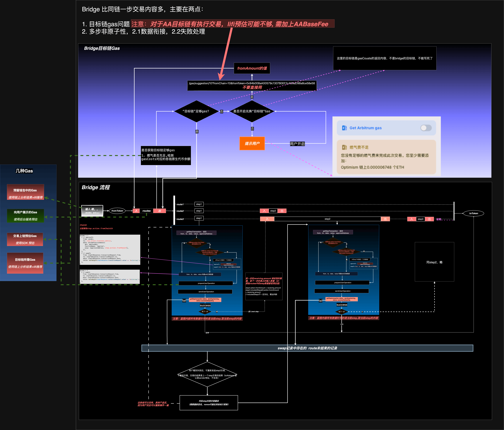504x430 pixels.
Task: Click the Optimism 链上0.000006748 个ETH text
Action: point(372,167)
